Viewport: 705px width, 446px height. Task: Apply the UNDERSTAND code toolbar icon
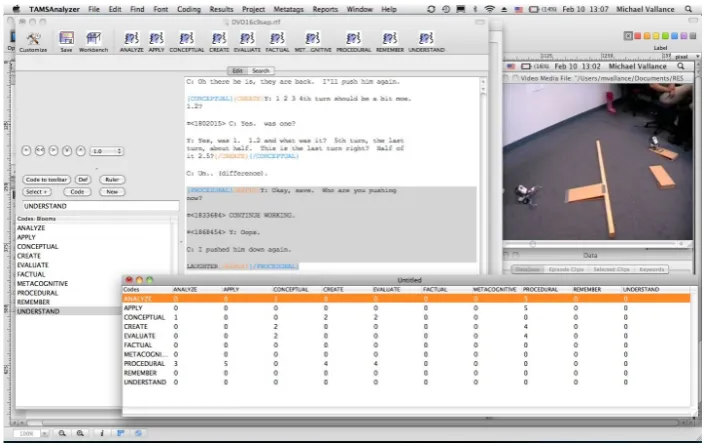tap(426, 42)
